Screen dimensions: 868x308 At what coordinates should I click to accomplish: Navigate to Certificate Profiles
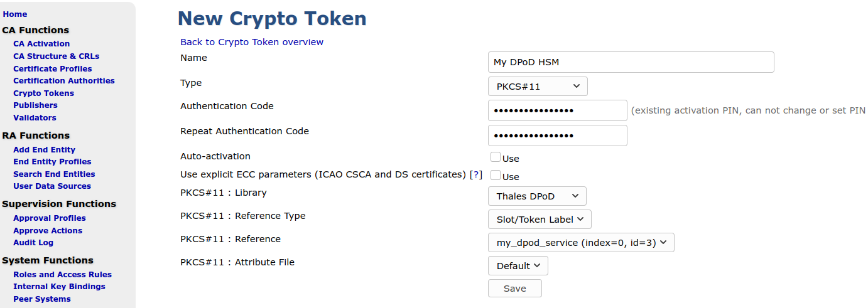52,69
